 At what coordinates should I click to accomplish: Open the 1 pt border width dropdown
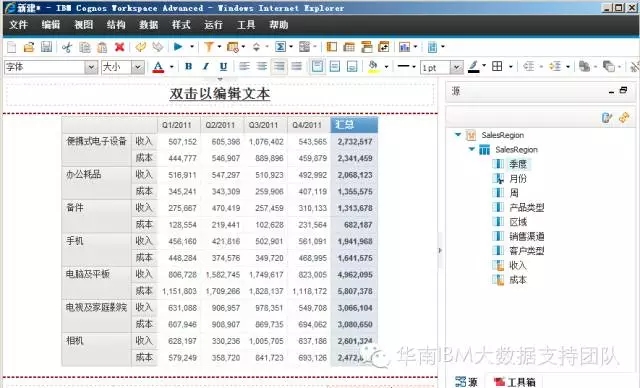coord(456,67)
